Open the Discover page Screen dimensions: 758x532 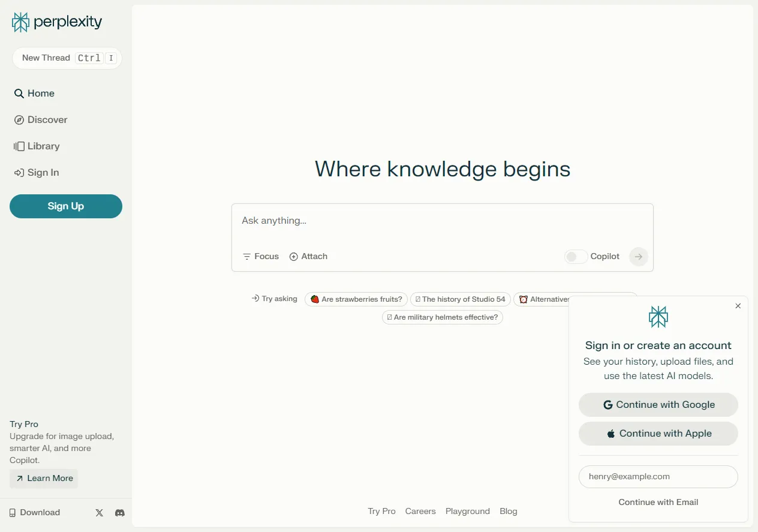click(x=41, y=120)
